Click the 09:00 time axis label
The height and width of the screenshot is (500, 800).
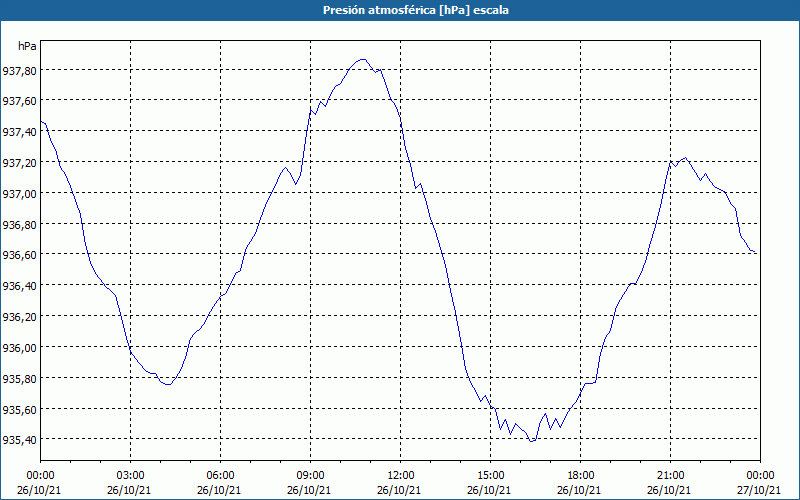(310, 476)
